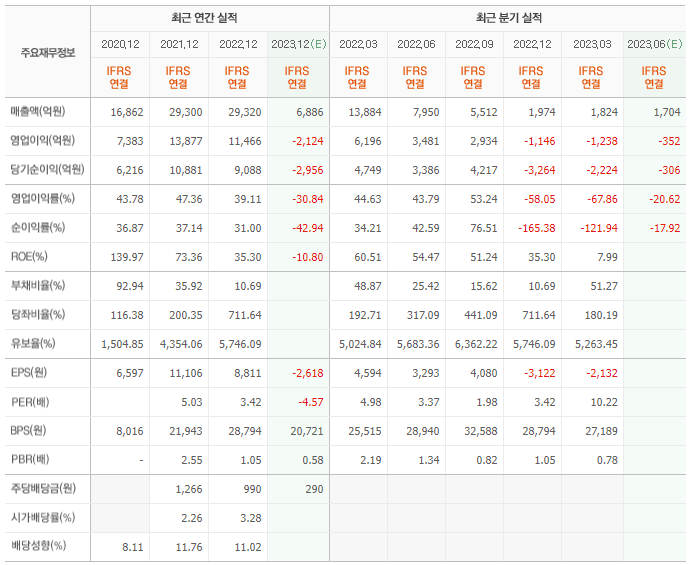Click the '시가배당률(%)' row label
Viewport: 691px width, 565px height.
pos(43,517)
